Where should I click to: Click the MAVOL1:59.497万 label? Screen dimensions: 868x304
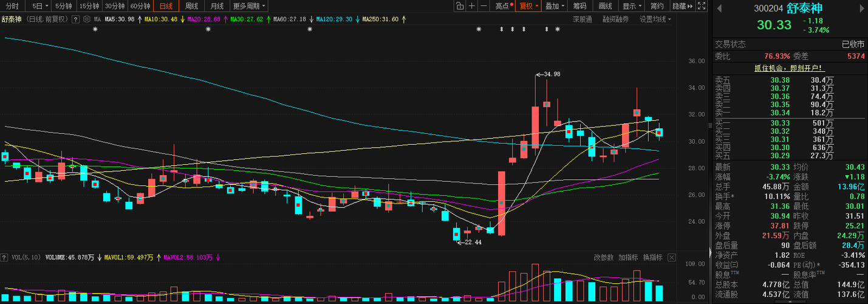coord(129,258)
